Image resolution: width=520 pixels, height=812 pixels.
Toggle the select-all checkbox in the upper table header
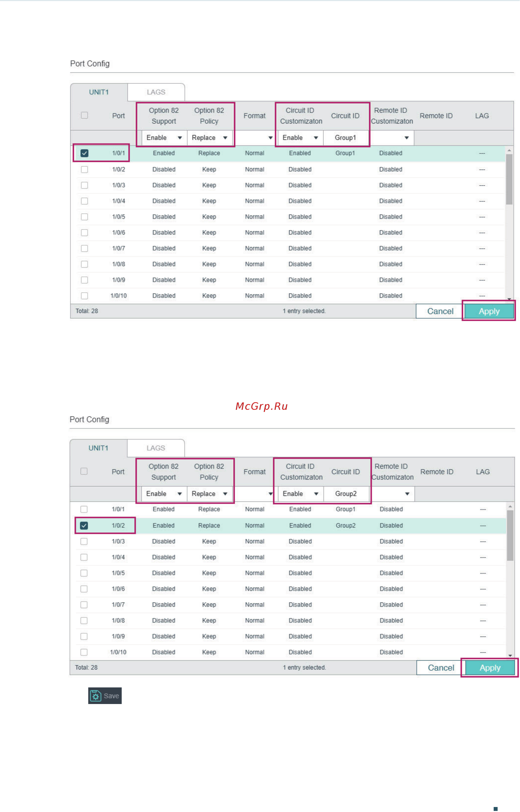pos(84,115)
